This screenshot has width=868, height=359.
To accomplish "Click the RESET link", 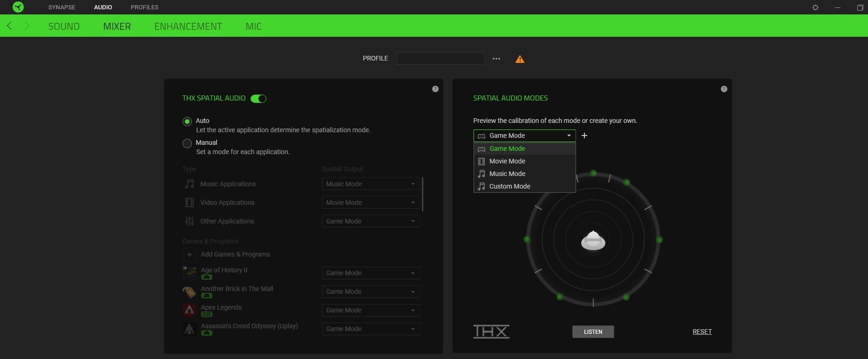I will (x=702, y=332).
